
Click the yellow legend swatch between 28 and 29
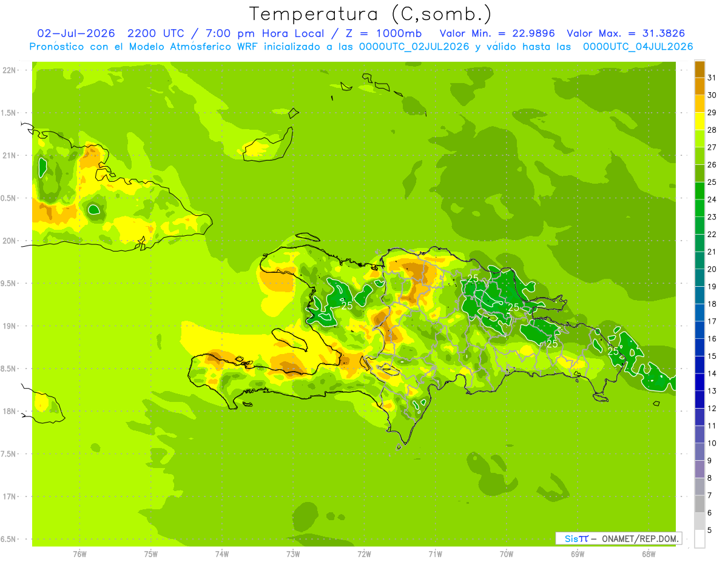[x=699, y=121]
